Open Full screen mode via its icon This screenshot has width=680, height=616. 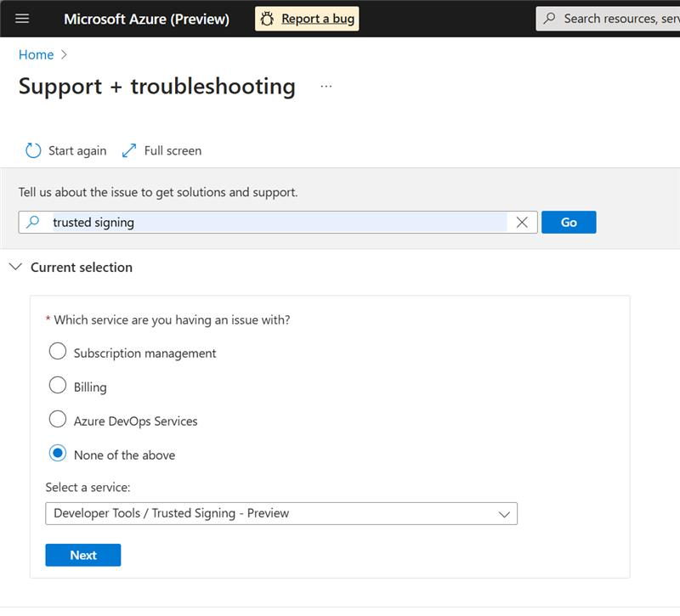point(129,150)
